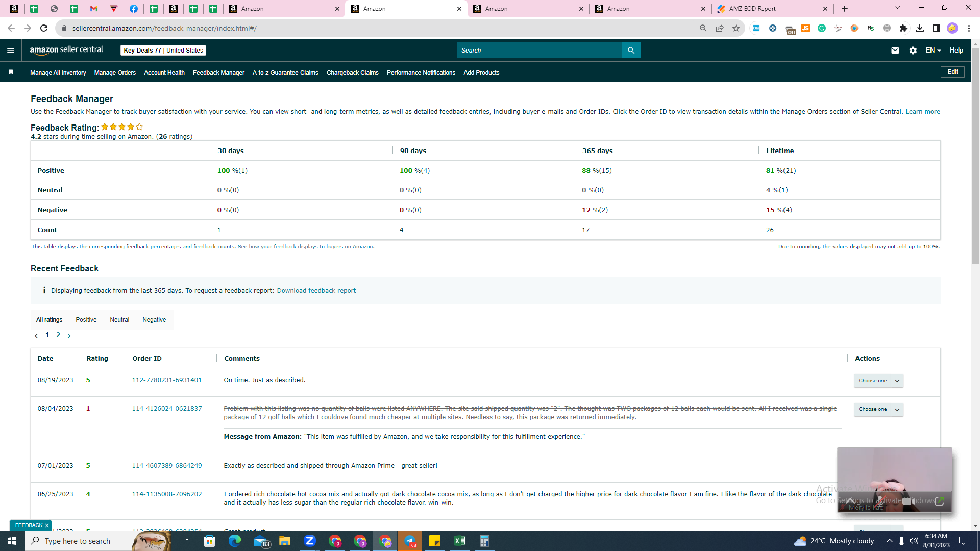Open Manage Orders in navigation bar
The height and width of the screenshot is (551, 980).
pyautogui.click(x=115, y=73)
